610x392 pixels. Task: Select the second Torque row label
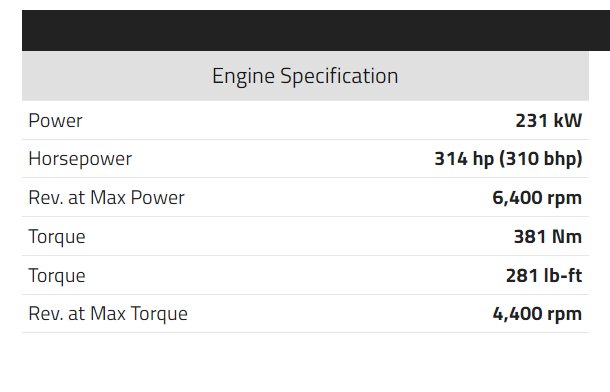coord(57,276)
